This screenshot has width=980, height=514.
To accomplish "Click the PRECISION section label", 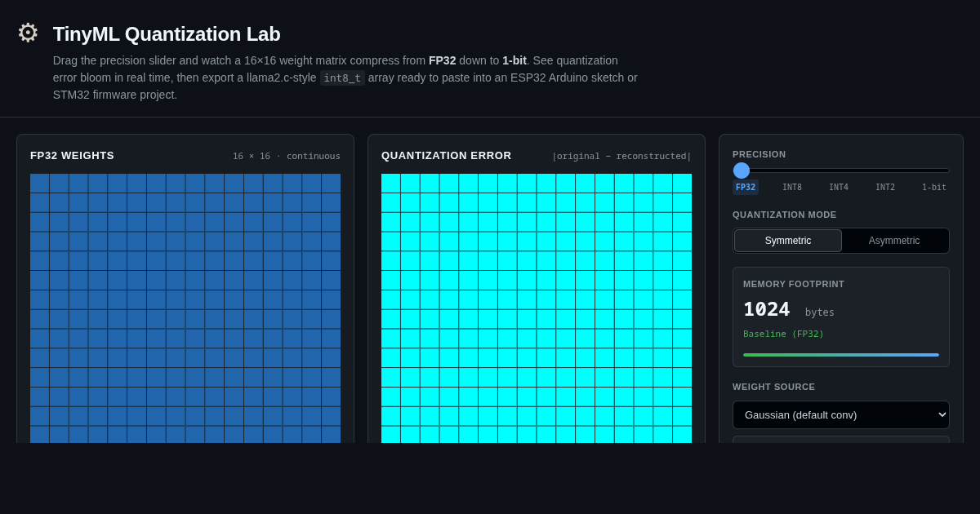I will point(759,154).
